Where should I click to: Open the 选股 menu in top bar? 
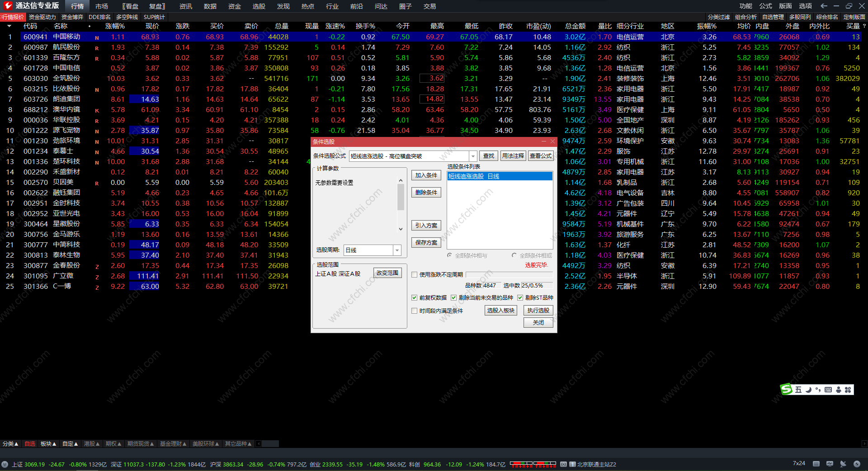click(259, 6)
